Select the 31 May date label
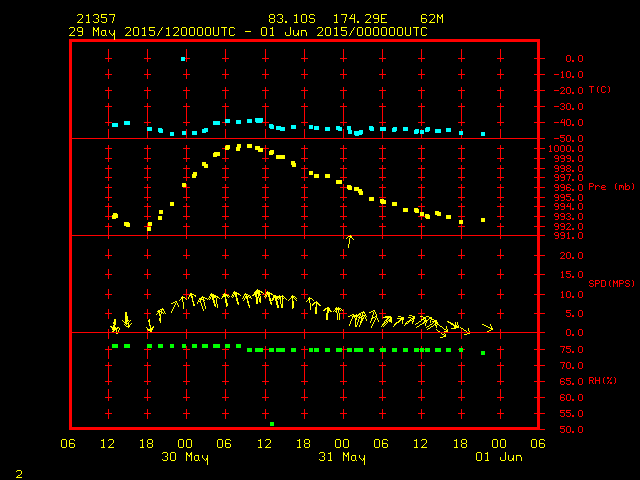 pos(342,457)
